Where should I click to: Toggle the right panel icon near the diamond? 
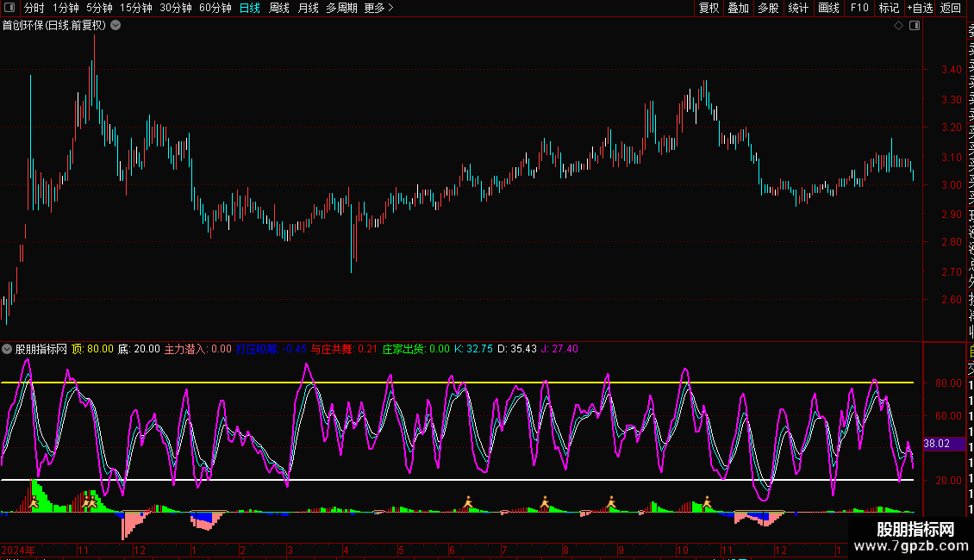point(915,26)
